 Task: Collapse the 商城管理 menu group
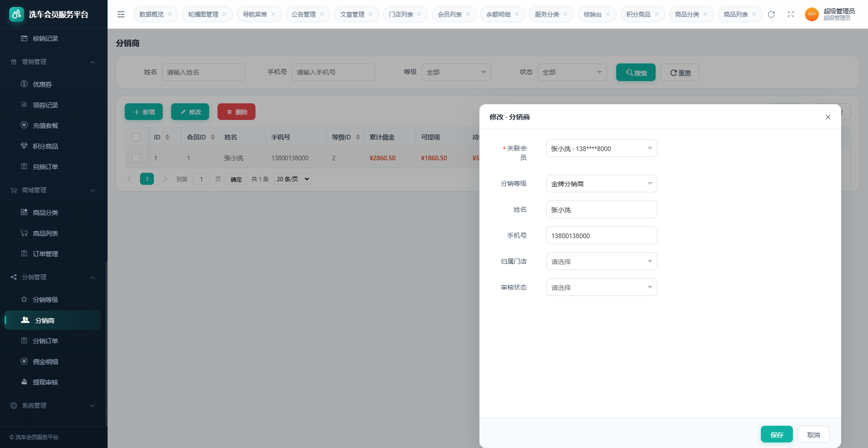pos(54,190)
